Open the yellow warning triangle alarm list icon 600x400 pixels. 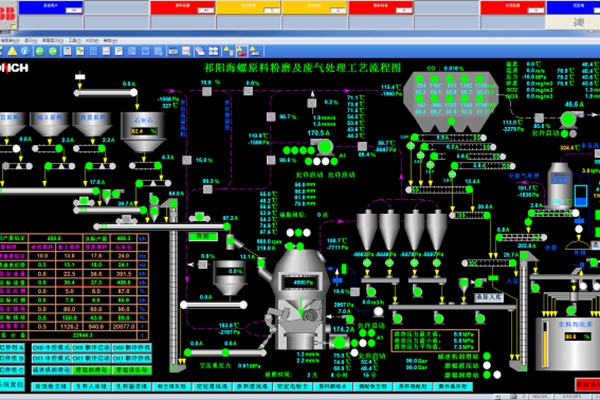[12, 51]
